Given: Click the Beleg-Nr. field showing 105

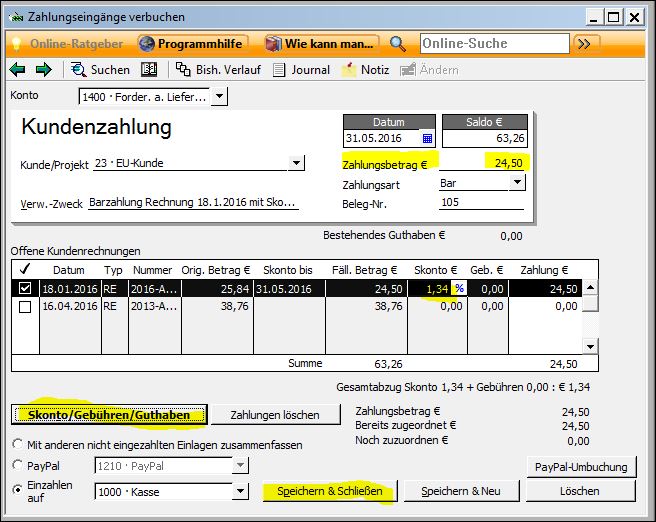Looking at the screenshot, I should click(481, 202).
